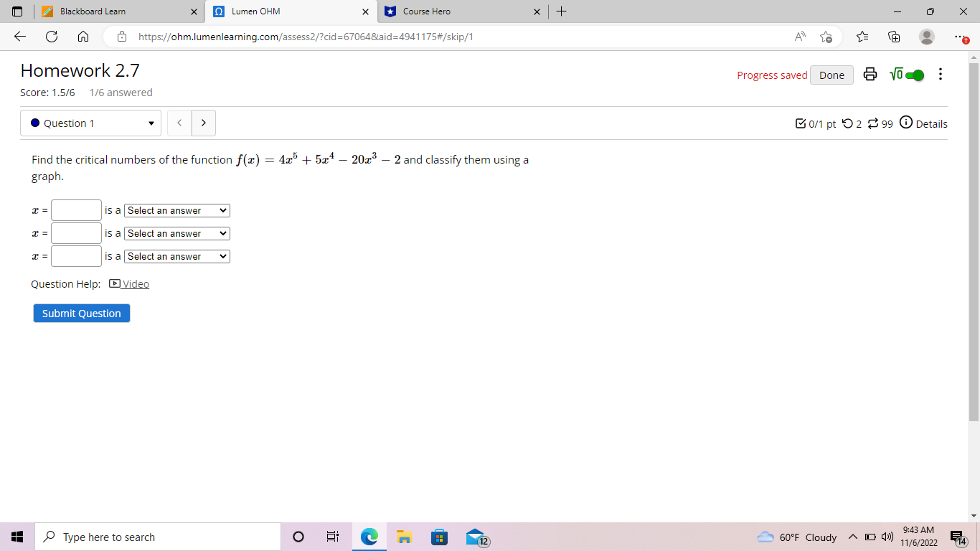This screenshot has height=551, width=980.
Task: Show hidden system tray icons
Action: (x=852, y=537)
